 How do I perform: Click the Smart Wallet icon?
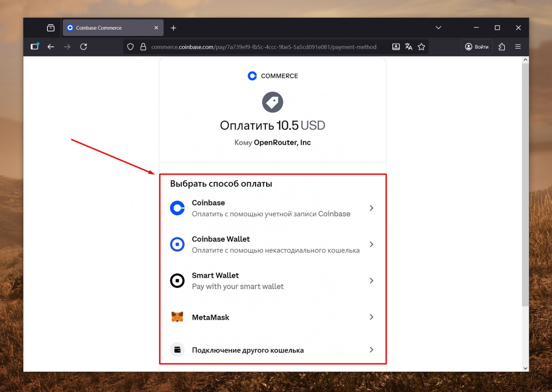(x=177, y=281)
